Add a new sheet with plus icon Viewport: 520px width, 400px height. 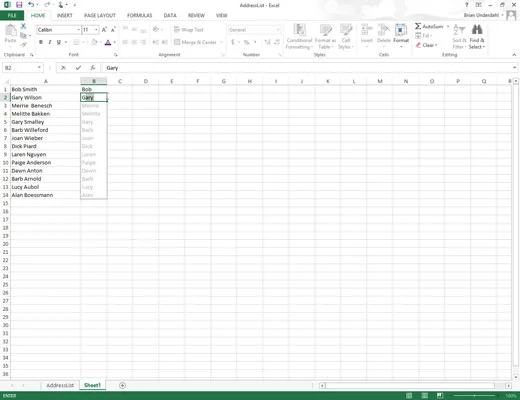[122, 385]
